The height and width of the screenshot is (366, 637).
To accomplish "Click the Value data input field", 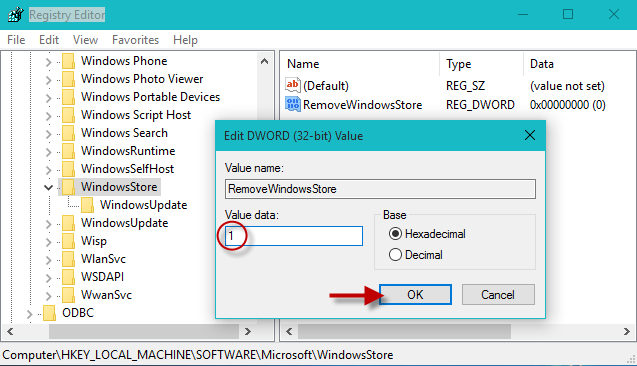I will [x=294, y=236].
